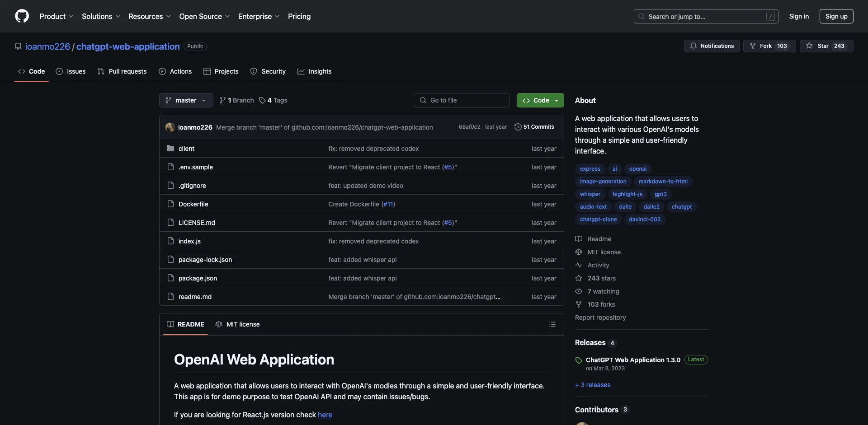Viewport: 868px width, 425px height.
Task: Open the LICENSE.md file
Action: pos(197,223)
